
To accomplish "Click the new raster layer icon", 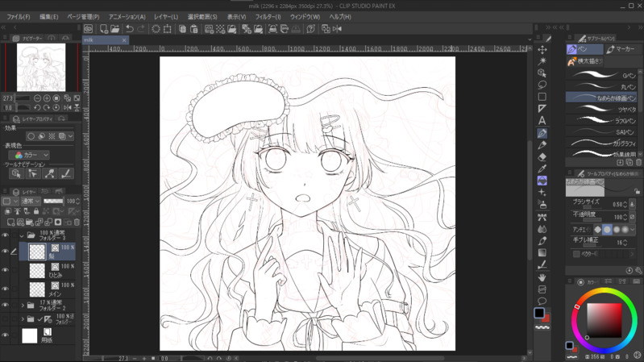I will pos(11,223).
